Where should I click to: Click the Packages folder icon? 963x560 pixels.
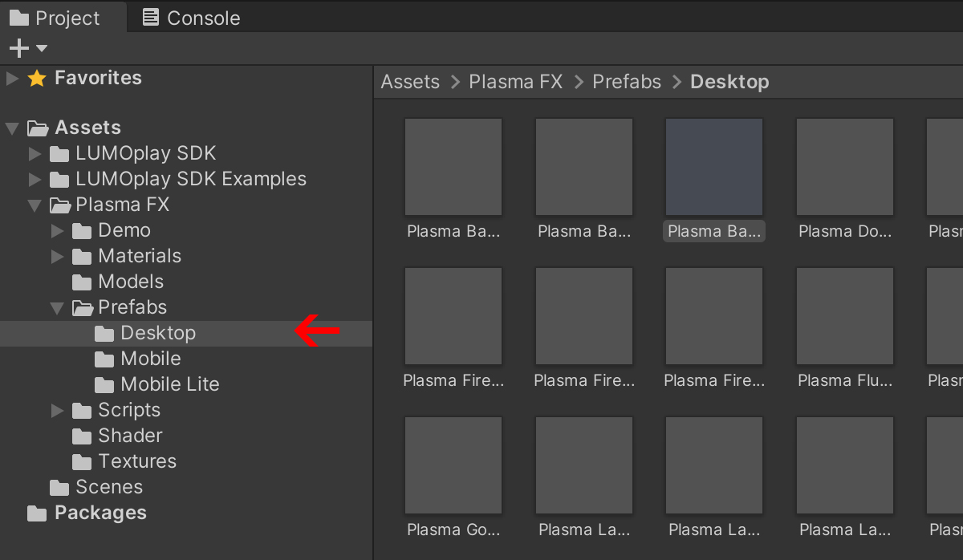point(37,513)
